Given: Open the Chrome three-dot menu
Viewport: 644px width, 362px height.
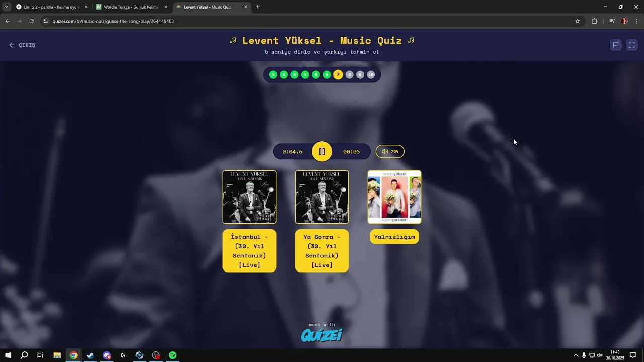Looking at the screenshot, I should click(x=637, y=21).
